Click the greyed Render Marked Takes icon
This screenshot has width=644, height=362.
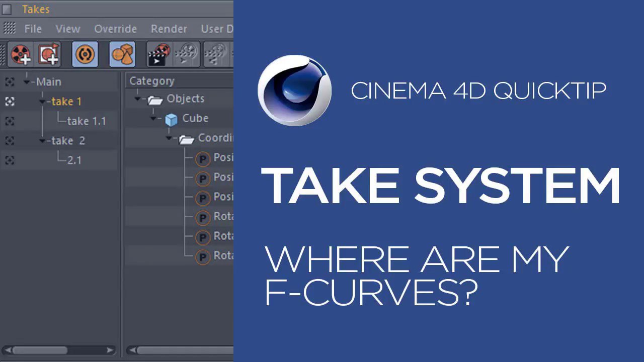[187, 54]
